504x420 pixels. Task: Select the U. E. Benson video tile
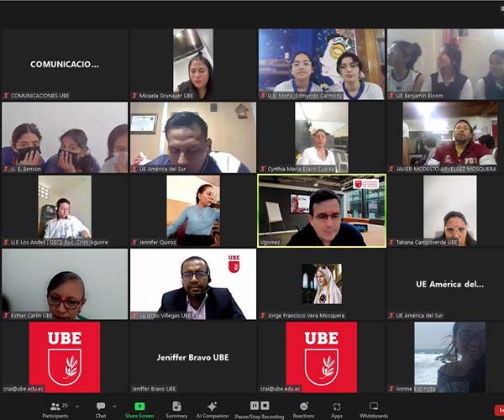tap(65, 138)
